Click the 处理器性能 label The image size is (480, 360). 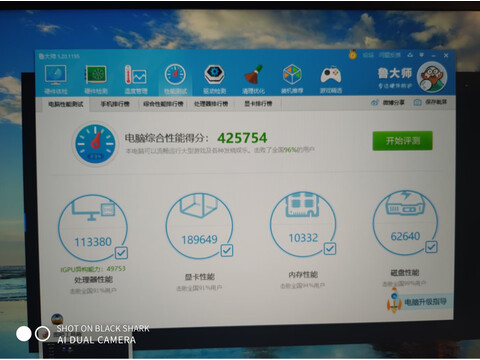tap(93, 279)
